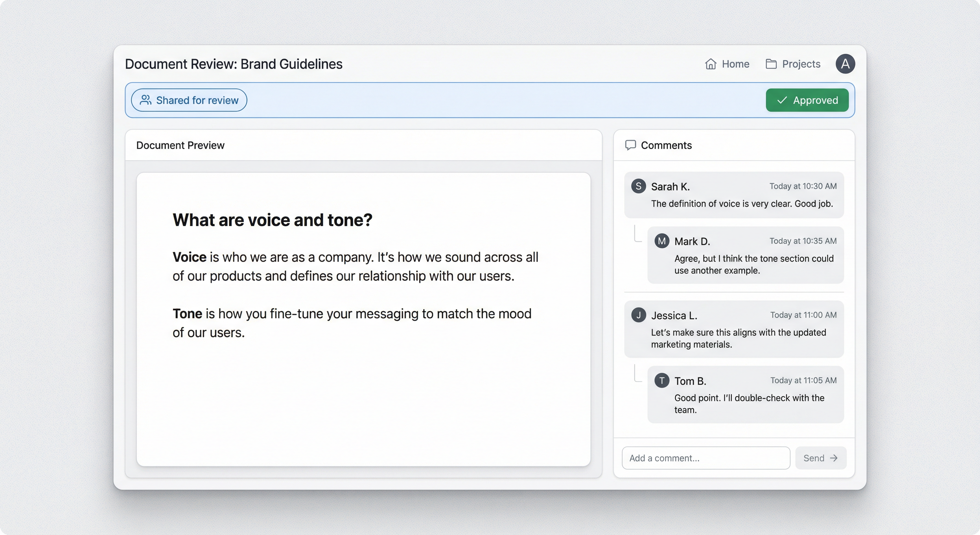The height and width of the screenshot is (535, 980).
Task: Select the Document Preview panel header
Action: point(180,145)
